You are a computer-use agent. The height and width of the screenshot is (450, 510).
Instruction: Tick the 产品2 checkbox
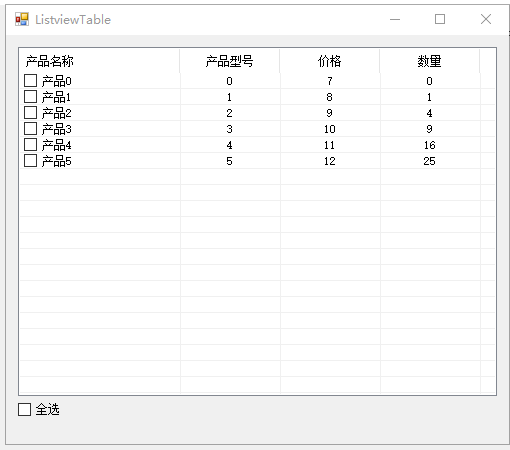click(30, 113)
